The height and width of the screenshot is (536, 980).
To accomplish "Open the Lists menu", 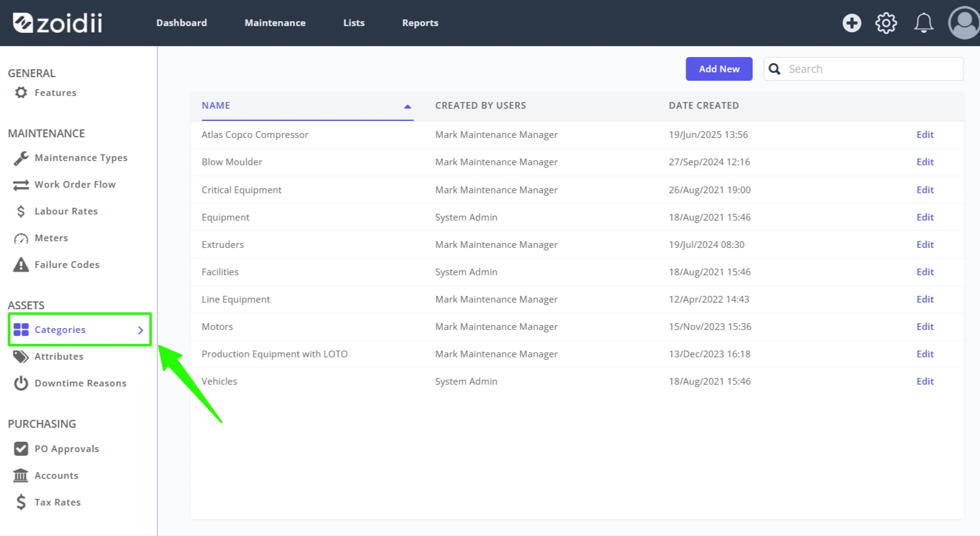I will (354, 23).
